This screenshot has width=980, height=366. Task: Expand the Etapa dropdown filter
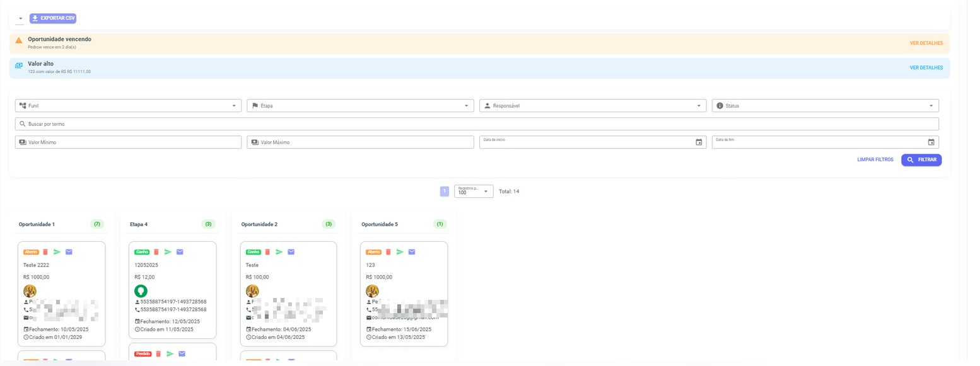click(360, 106)
